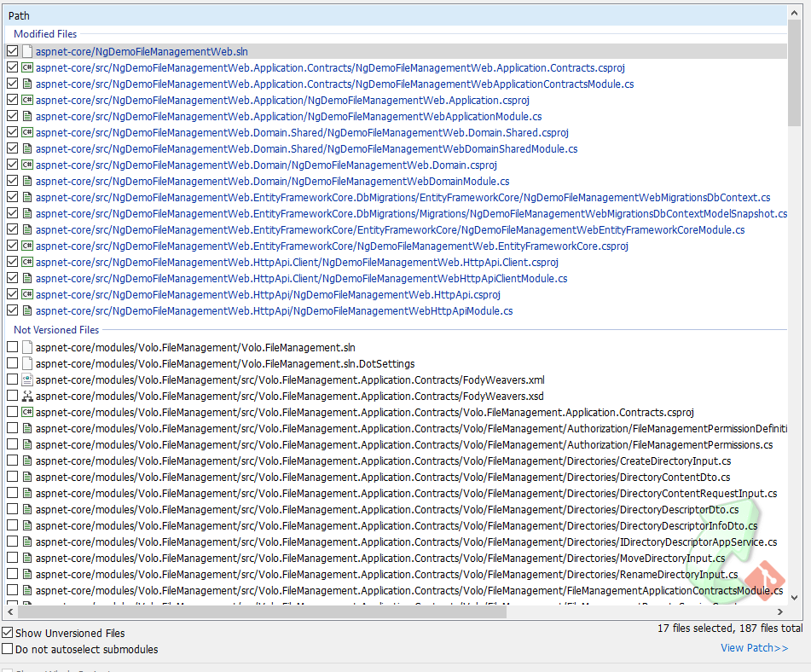Click the vertical scrollbar down arrow
The height and width of the screenshot is (672, 811).
tap(795, 597)
